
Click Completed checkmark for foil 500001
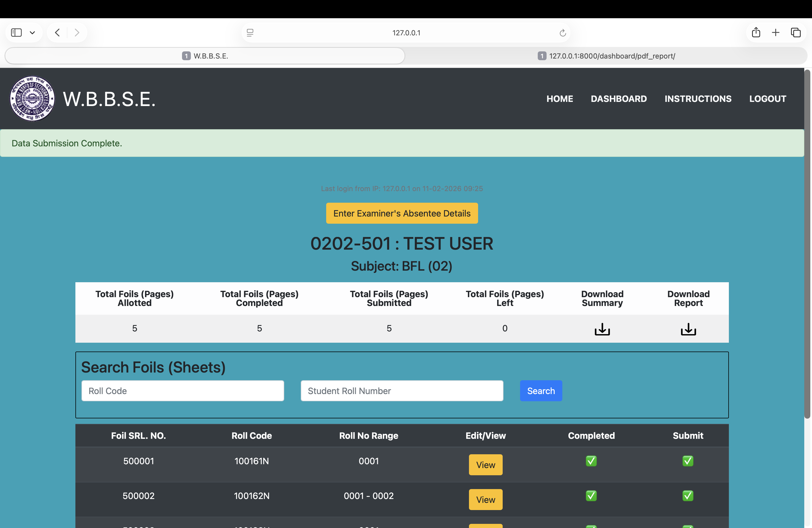[591, 461]
